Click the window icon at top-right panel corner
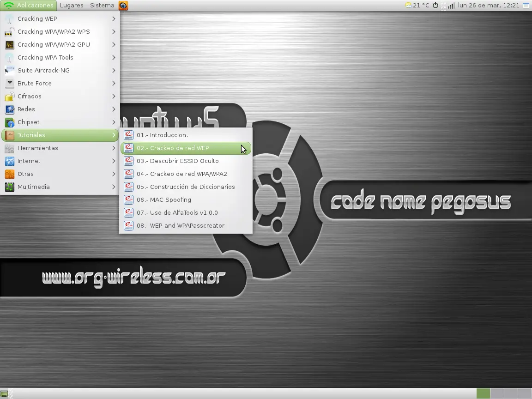This screenshot has height=399, width=532. pyautogui.click(x=526, y=6)
